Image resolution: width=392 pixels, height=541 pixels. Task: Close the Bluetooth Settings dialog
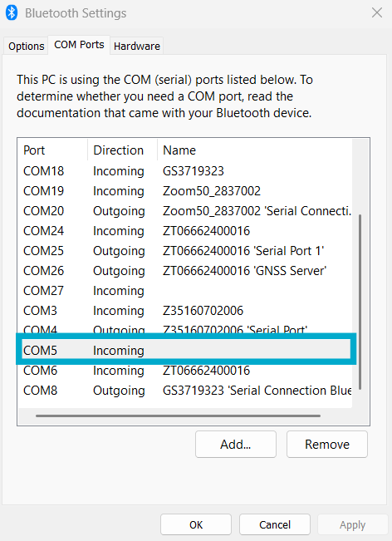[x=377, y=12]
